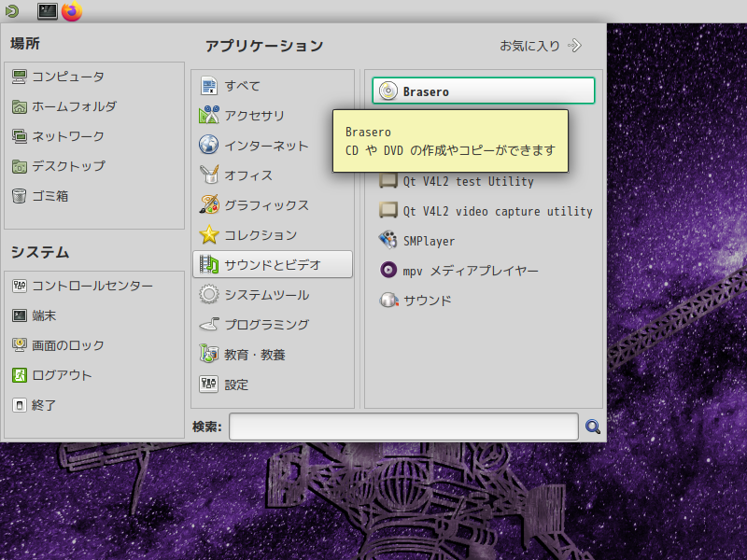Click the お気に入り arrow icon
747x560 pixels.
point(575,46)
